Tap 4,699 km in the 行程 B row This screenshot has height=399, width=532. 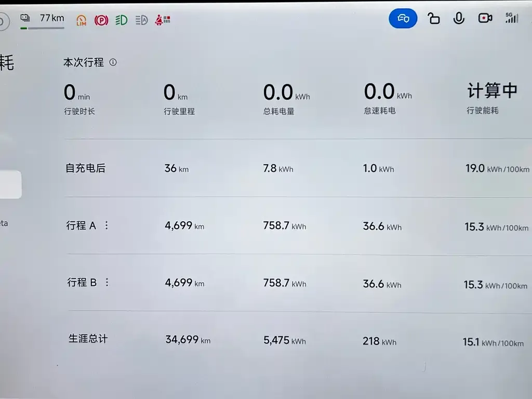[184, 283]
